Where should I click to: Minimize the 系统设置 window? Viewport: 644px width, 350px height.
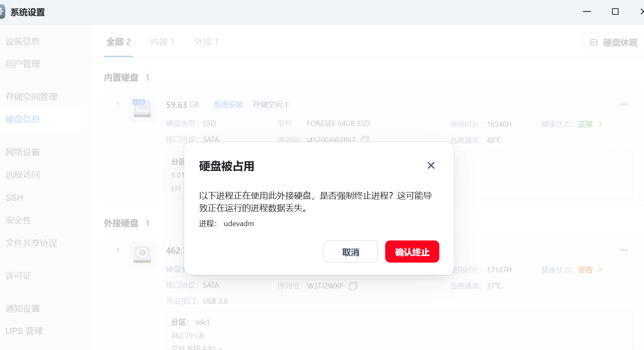587,11
